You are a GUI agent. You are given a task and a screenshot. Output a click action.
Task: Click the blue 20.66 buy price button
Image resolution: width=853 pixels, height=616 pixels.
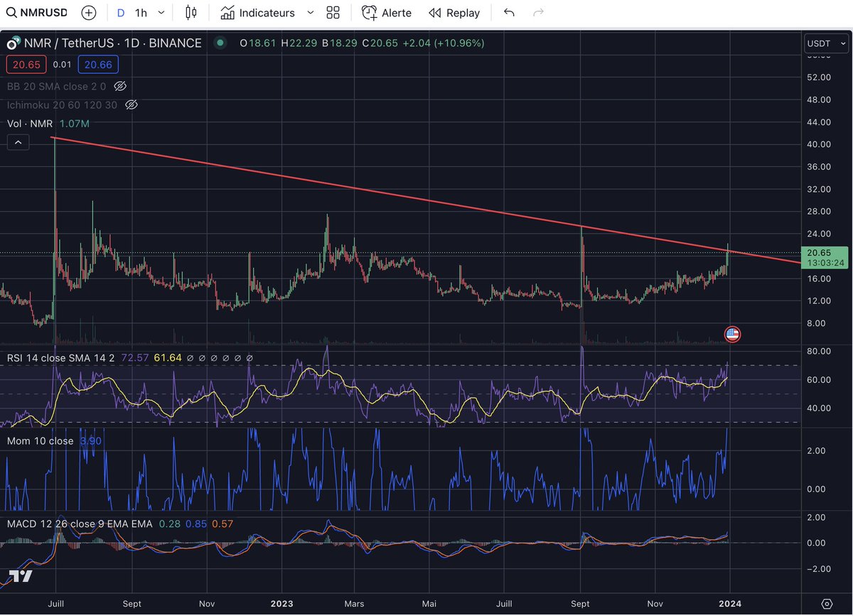(x=98, y=65)
